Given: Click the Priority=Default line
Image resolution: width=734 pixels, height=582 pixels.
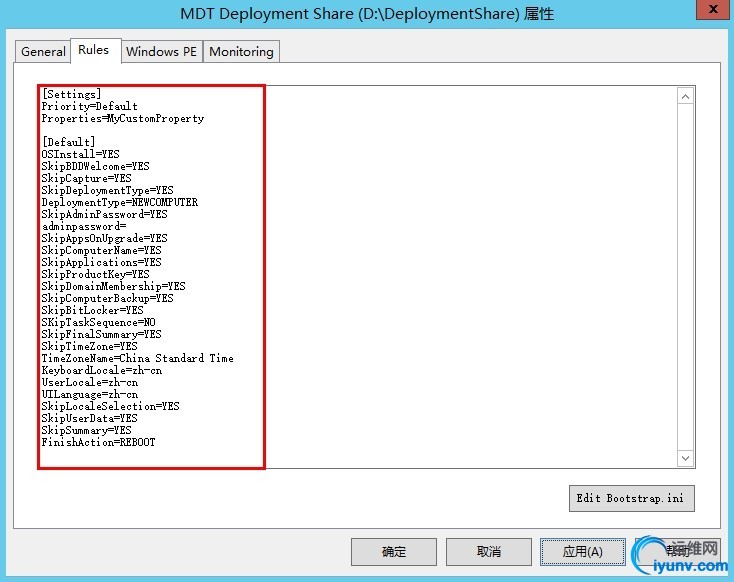Looking at the screenshot, I should click(89, 106).
